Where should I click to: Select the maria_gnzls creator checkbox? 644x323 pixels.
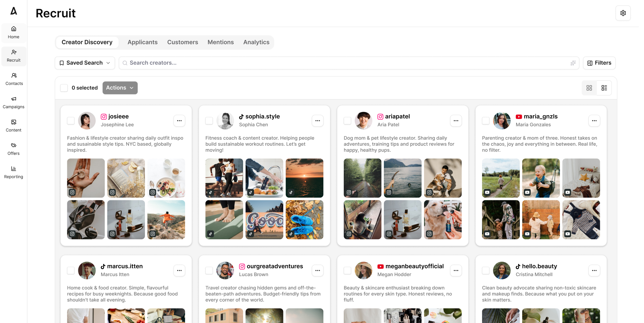click(x=486, y=121)
